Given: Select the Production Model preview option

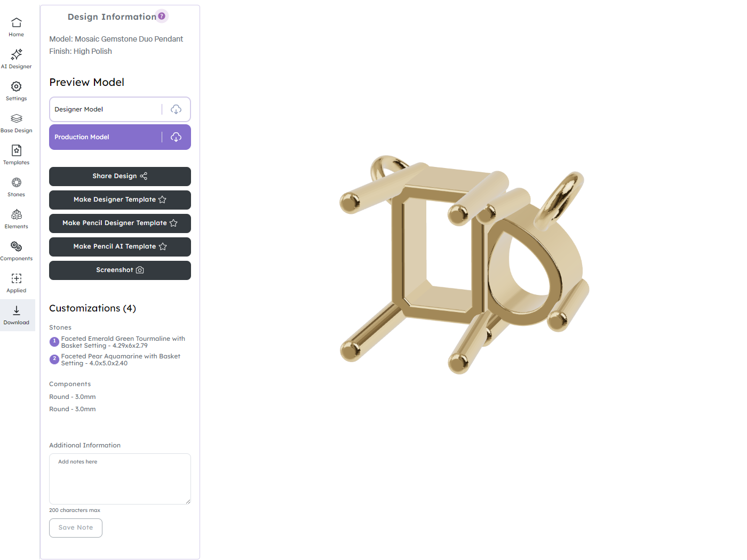Looking at the screenshot, I should point(106,137).
